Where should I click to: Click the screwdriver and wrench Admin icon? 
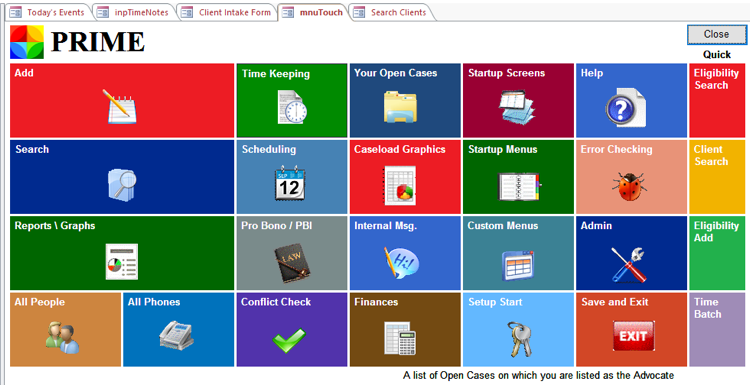[629, 264]
